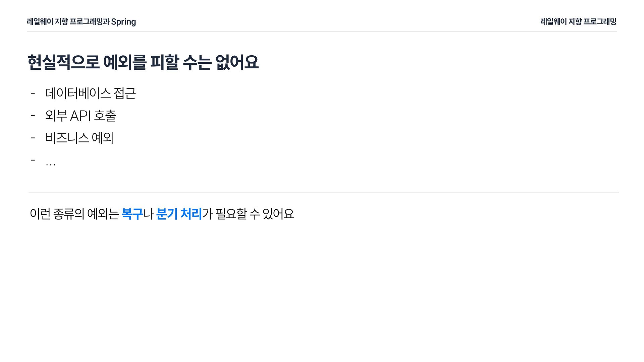Click the divider line above the bottom sentence
Image resolution: width=644 pixels, height=362 pixels.
coord(324,193)
